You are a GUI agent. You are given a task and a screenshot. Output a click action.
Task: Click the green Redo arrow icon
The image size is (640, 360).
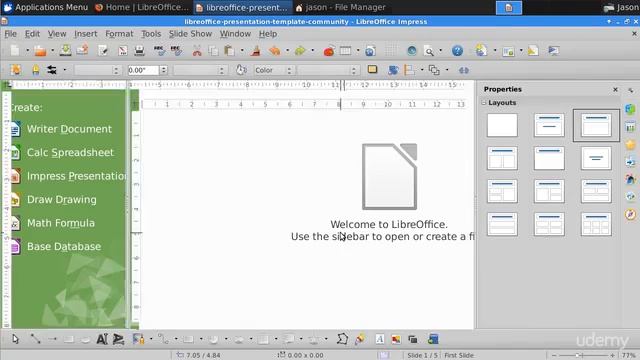tap(300, 51)
